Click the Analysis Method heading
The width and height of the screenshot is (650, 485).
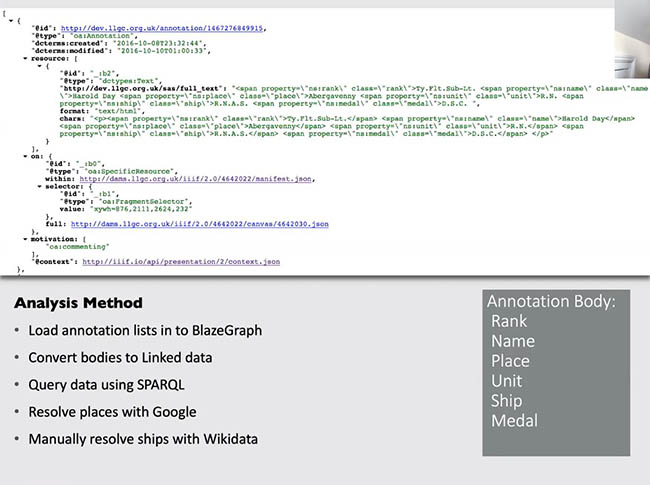pyautogui.click(x=78, y=303)
